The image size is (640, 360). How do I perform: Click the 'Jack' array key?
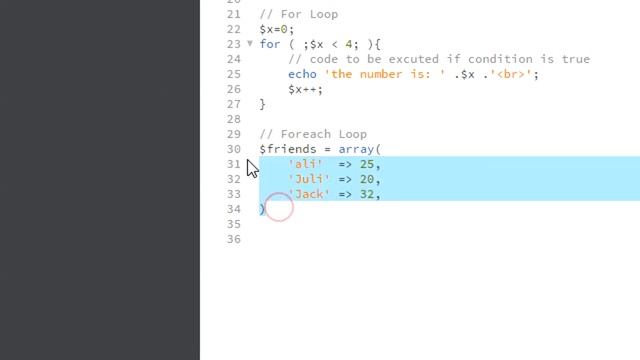(309, 194)
